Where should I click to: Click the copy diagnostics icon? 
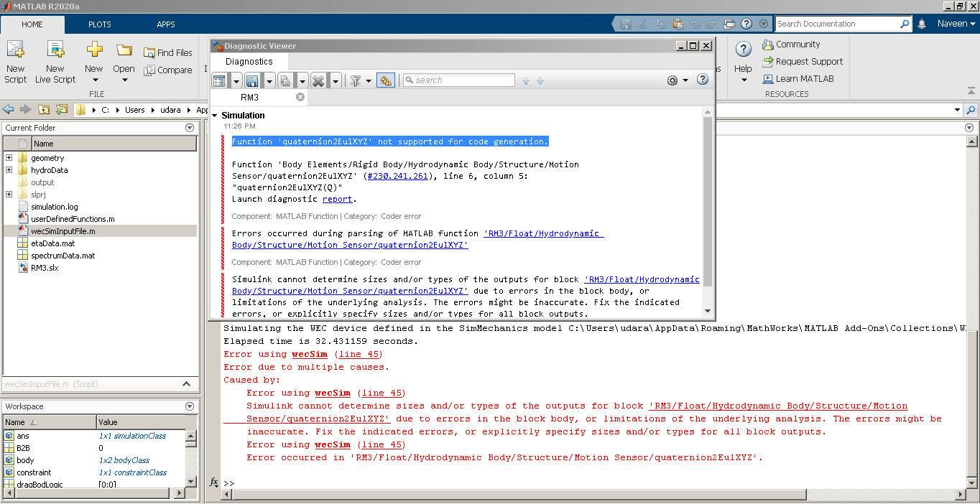tap(285, 80)
